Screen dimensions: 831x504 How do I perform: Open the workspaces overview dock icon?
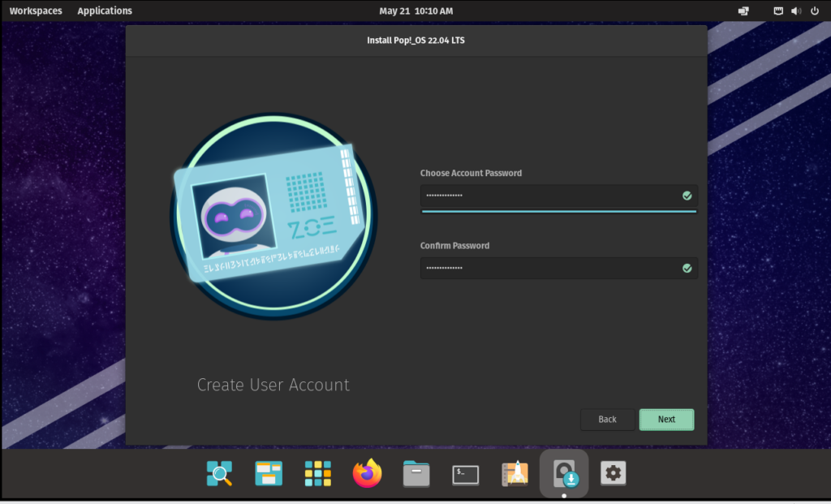269,473
